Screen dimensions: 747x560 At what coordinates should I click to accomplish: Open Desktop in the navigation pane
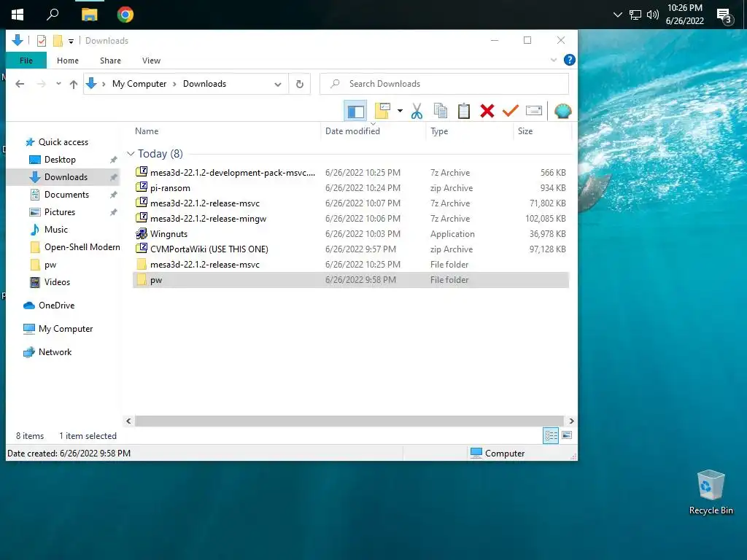coord(60,160)
